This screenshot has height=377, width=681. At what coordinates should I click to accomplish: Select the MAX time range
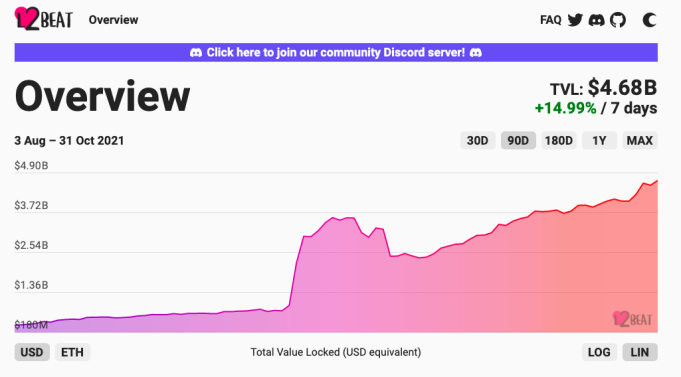pos(640,141)
